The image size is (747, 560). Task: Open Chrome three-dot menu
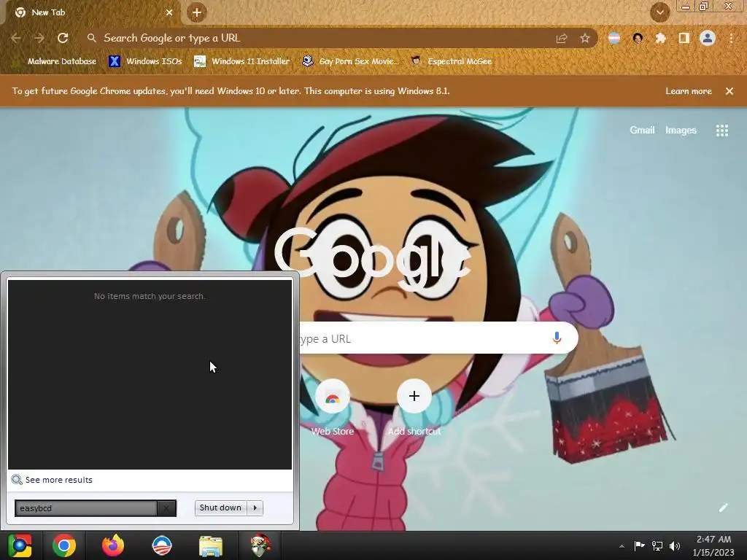coord(731,38)
